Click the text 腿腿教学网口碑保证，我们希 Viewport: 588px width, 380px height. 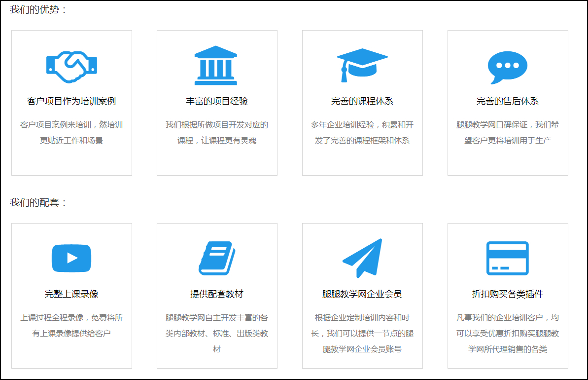click(x=507, y=125)
